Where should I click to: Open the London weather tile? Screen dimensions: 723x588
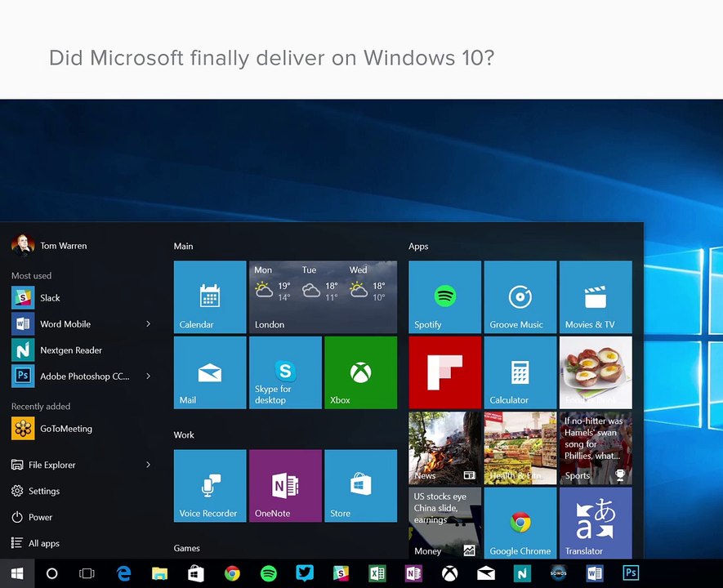tap(323, 296)
